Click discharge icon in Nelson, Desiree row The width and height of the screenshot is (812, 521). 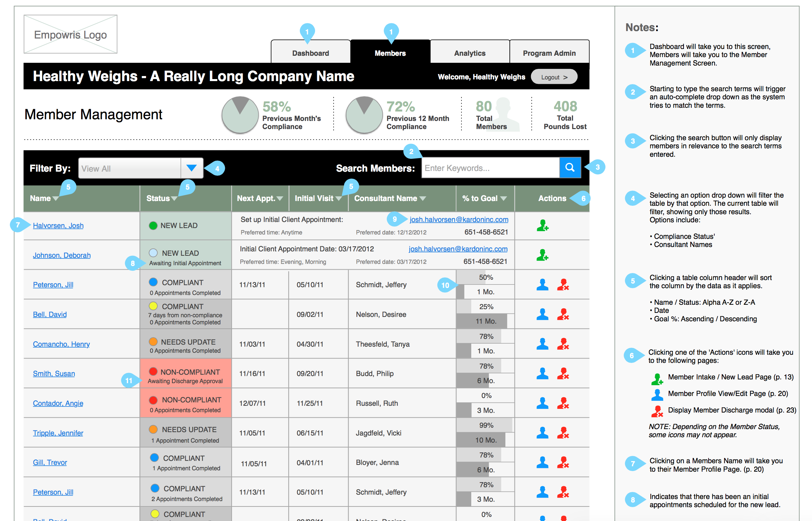coord(563,314)
